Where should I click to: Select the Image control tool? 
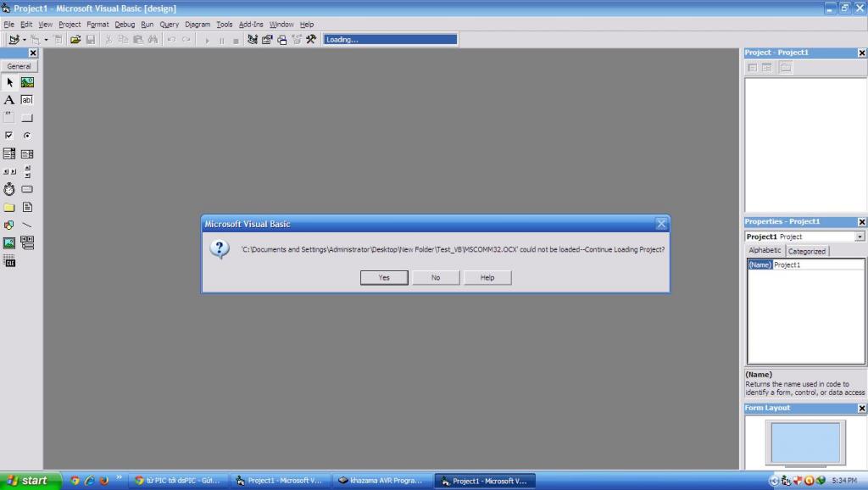9,242
